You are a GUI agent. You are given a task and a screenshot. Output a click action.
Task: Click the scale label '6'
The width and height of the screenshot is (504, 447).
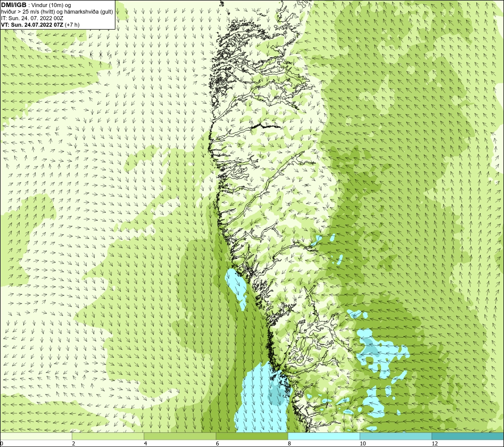pos(218,444)
